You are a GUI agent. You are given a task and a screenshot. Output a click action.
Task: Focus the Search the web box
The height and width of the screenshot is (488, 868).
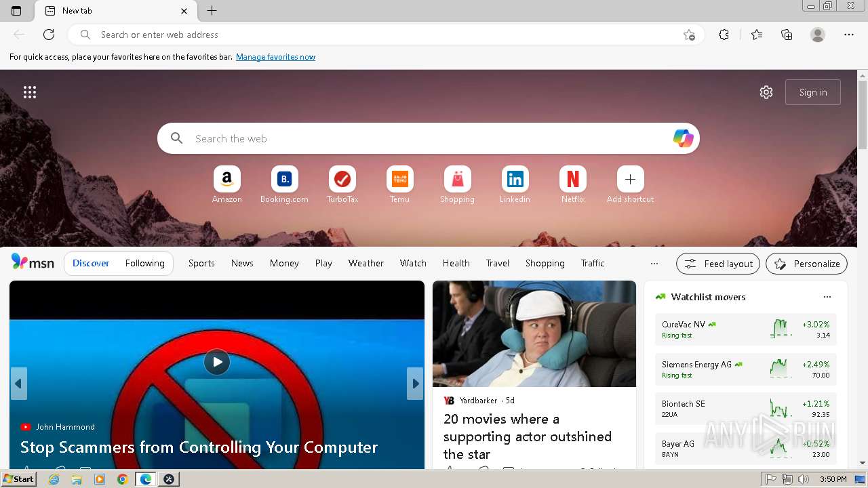429,138
